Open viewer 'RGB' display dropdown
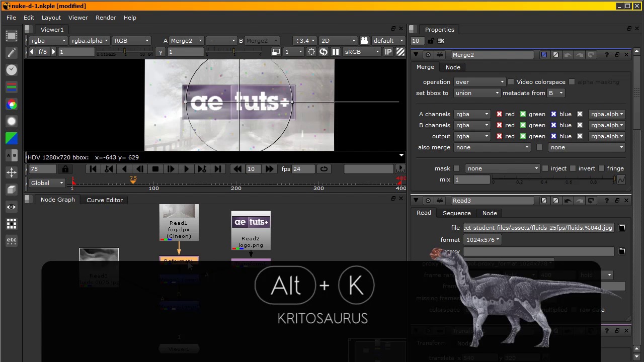The image size is (644, 362). point(131,41)
